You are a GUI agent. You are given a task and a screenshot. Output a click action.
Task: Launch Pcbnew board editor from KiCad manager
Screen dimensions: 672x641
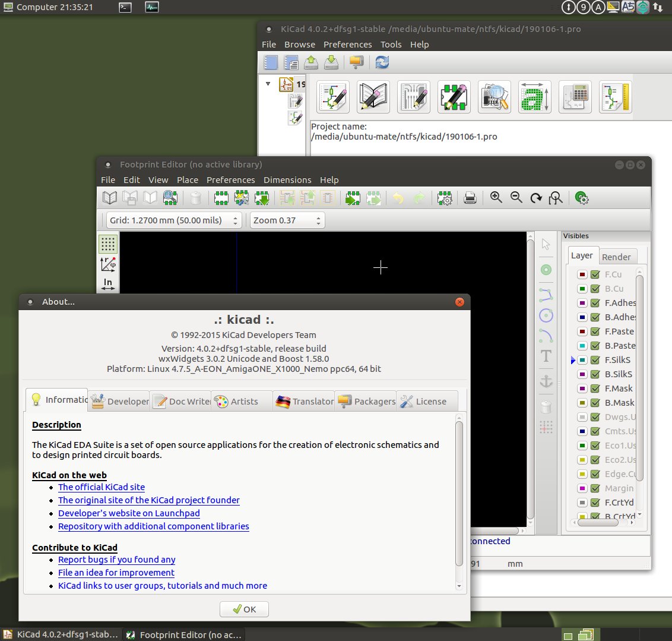(414, 97)
